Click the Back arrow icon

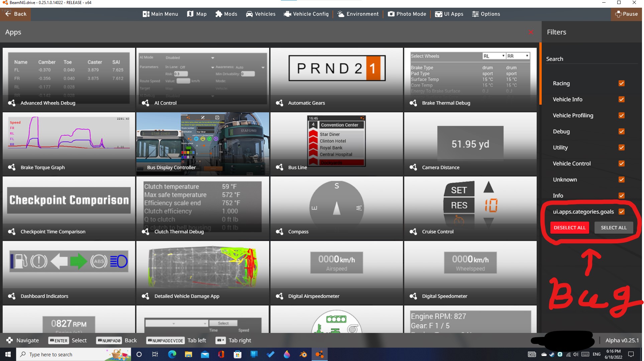coord(8,14)
